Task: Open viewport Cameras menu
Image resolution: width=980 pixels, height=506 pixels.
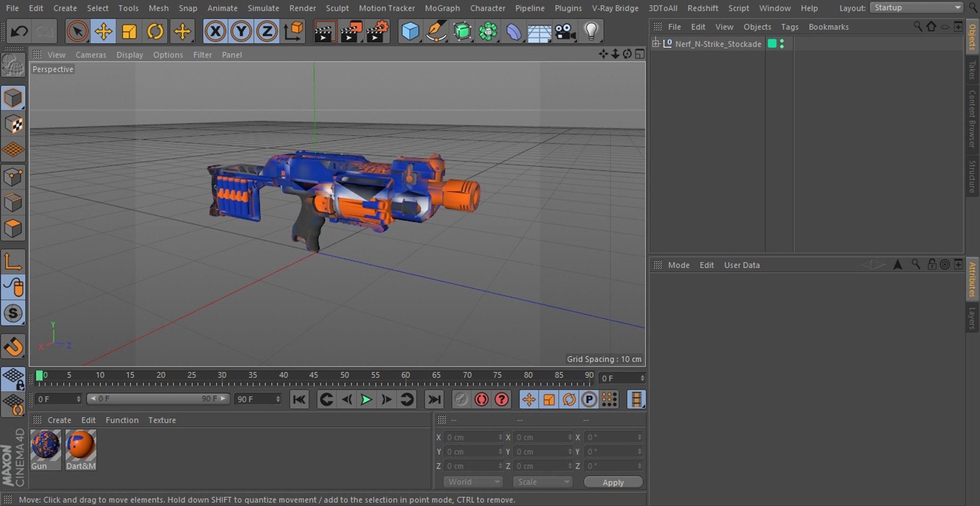Action: [91, 55]
